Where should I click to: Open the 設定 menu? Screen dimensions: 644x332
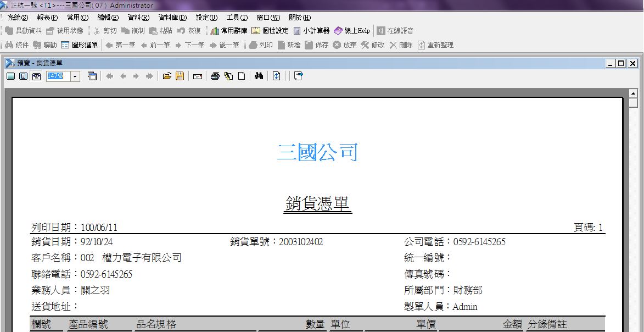[x=206, y=18]
